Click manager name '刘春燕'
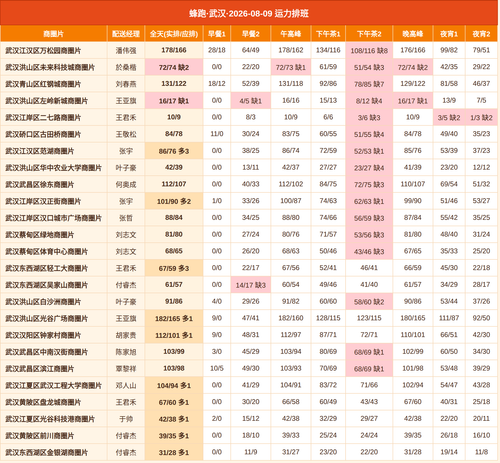 point(126,84)
